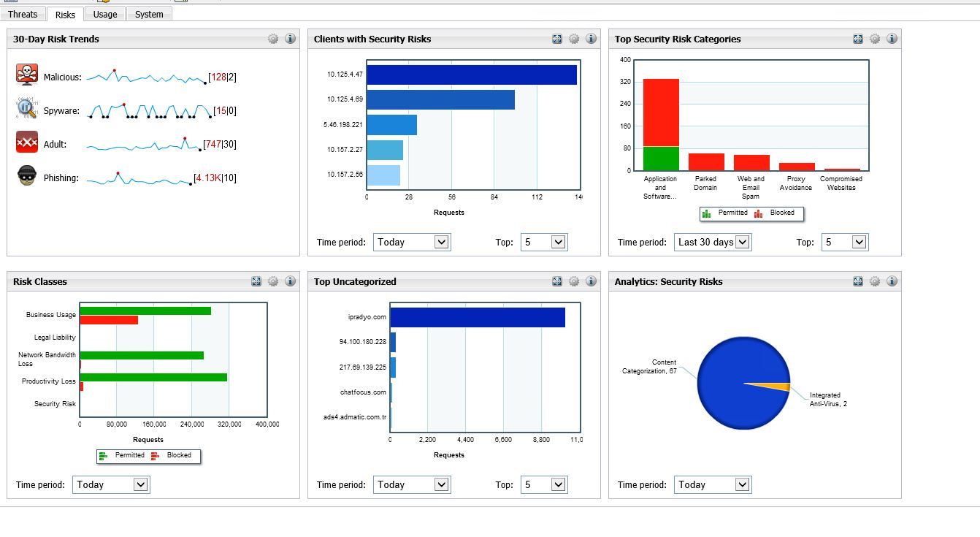Open settings gear for Top Security Risk Categories
This screenshot has height=537, width=980.
coord(875,39)
